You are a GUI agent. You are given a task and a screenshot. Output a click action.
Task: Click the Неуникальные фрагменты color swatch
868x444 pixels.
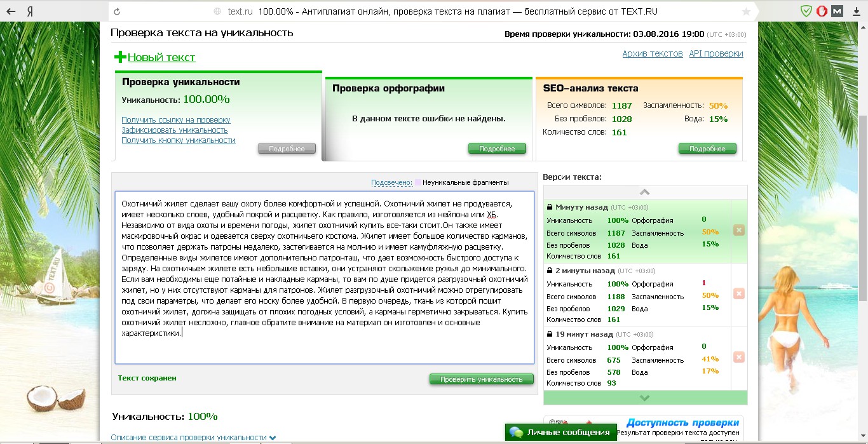click(418, 182)
